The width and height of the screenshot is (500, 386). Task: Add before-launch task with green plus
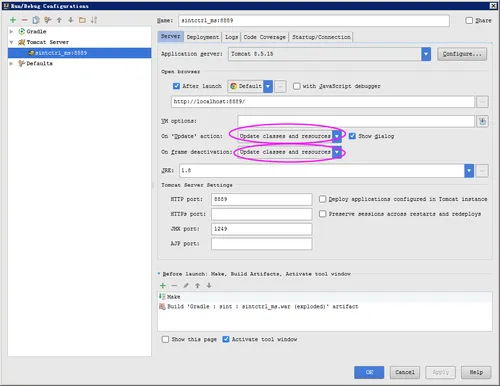[x=163, y=285]
